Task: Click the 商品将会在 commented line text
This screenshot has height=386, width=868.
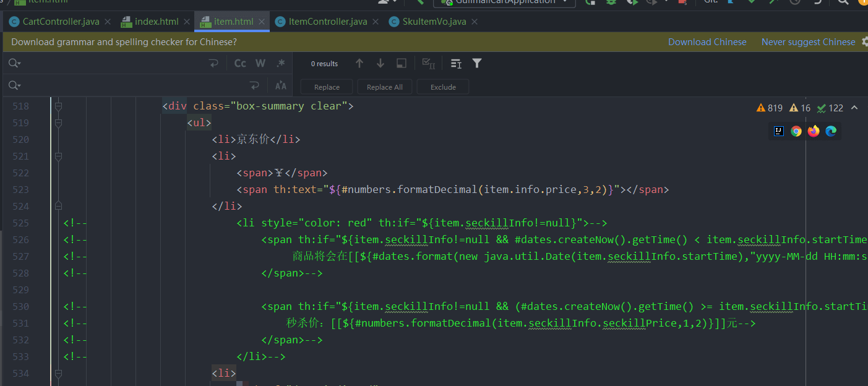Action: pos(320,257)
